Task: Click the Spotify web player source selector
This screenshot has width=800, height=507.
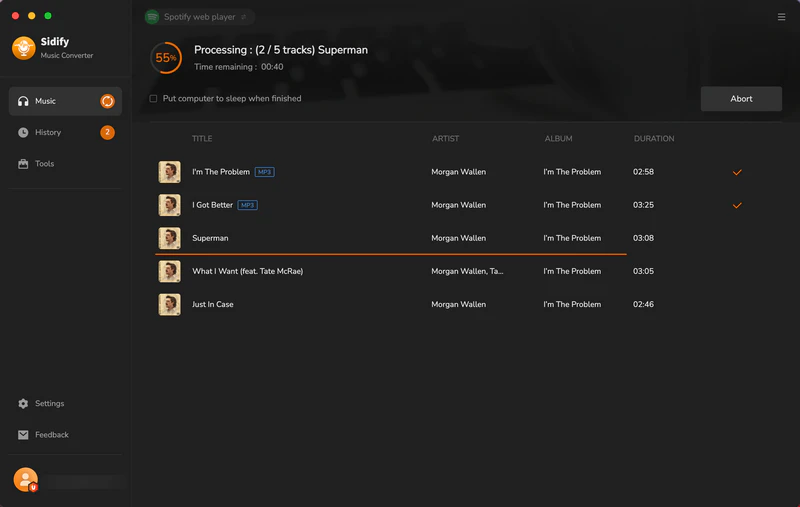Action: coord(199,17)
